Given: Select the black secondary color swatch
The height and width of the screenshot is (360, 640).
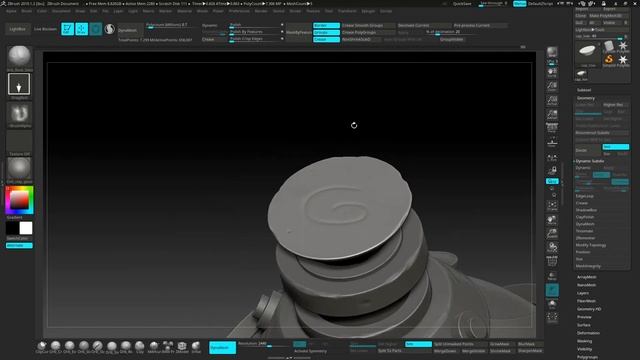Looking at the screenshot, I should 12,228.
